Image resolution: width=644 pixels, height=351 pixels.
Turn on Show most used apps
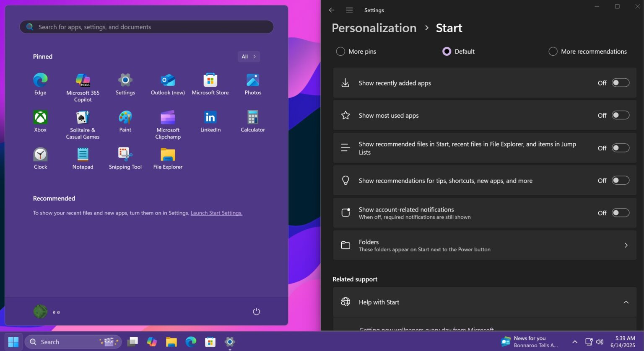620,115
